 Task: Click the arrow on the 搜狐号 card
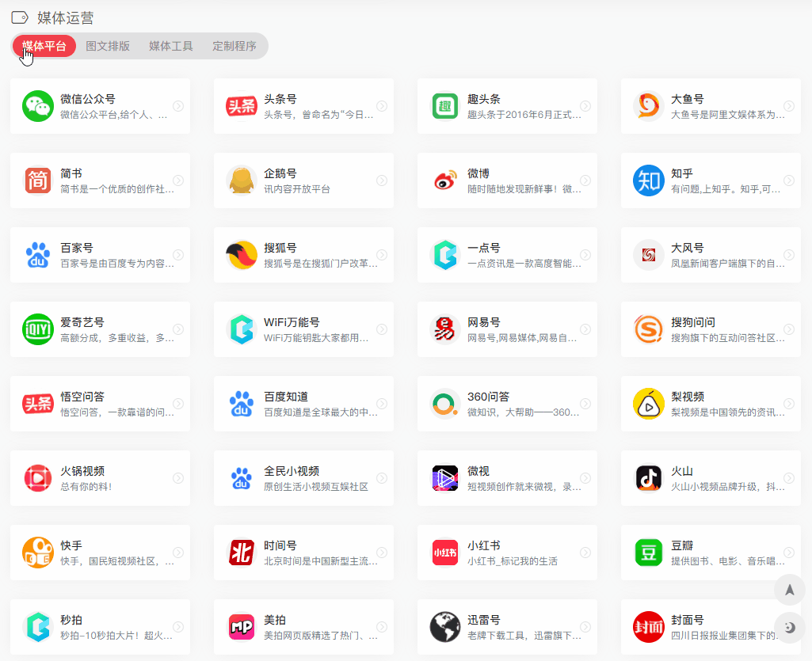click(x=382, y=255)
